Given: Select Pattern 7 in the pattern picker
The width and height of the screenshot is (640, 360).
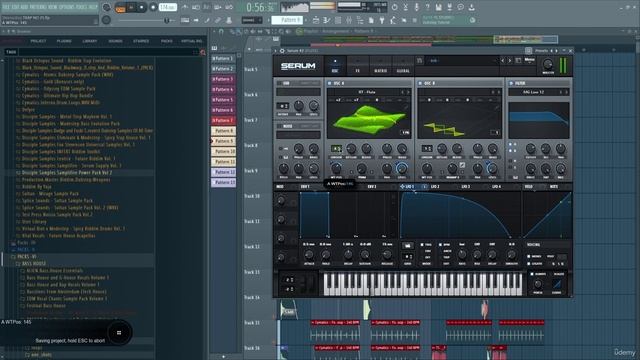Looking at the screenshot, I should [223, 121].
